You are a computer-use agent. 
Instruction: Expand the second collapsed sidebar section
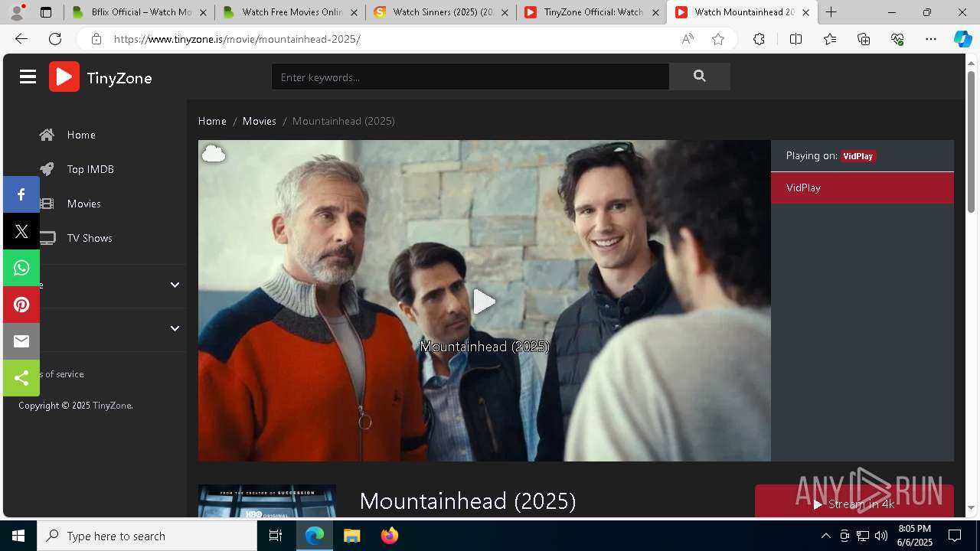[x=175, y=328]
